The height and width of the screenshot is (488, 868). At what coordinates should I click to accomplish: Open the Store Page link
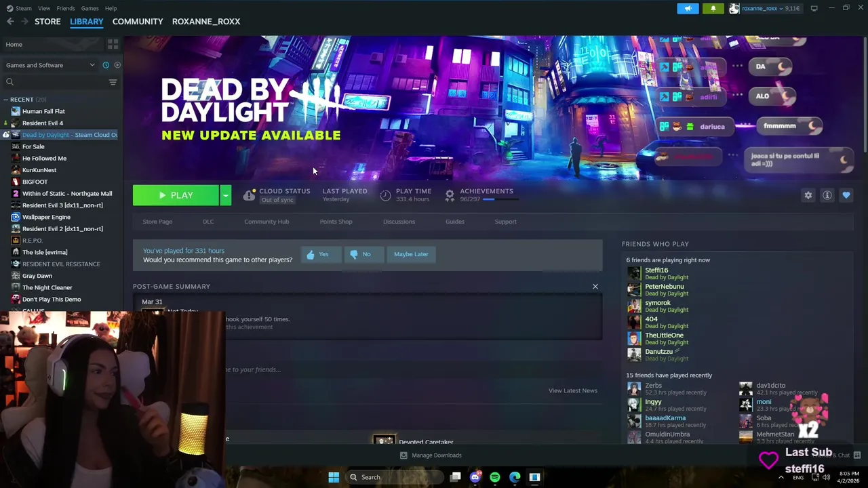(157, 222)
